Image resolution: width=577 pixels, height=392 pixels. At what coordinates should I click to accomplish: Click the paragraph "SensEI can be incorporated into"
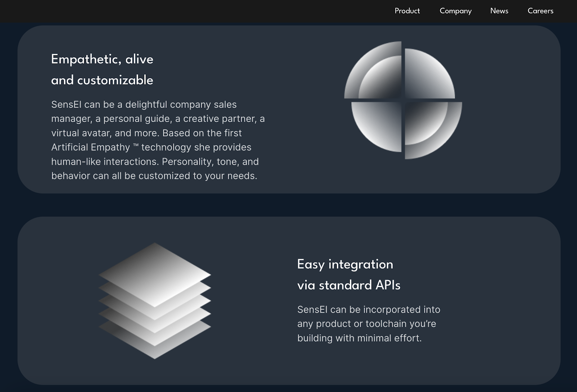pyautogui.click(x=369, y=323)
